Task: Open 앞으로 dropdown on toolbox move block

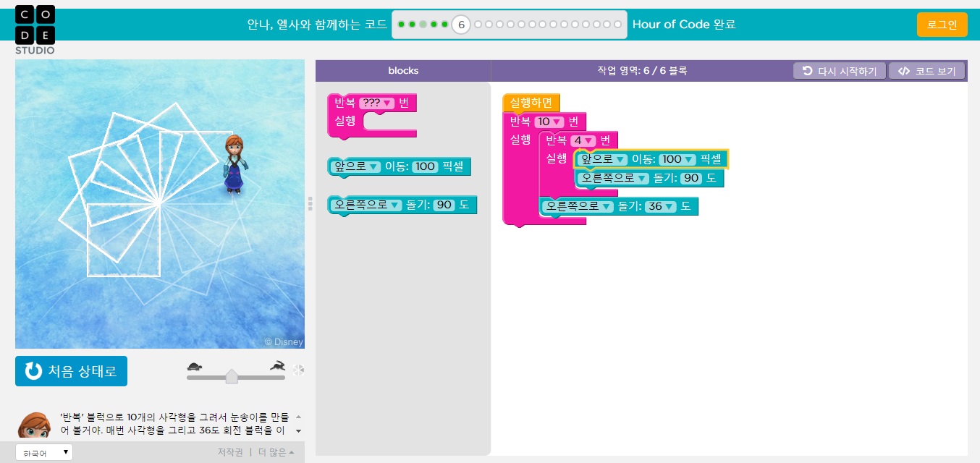Action: coord(355,167)
